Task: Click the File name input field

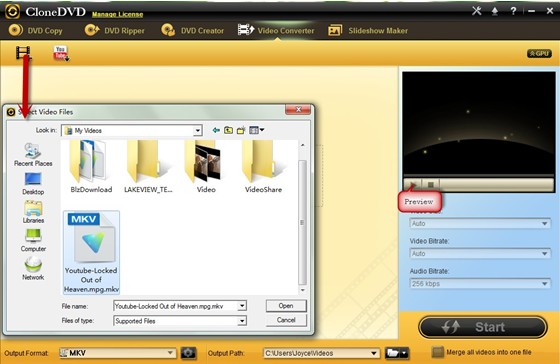Action: tap(175, 306)
